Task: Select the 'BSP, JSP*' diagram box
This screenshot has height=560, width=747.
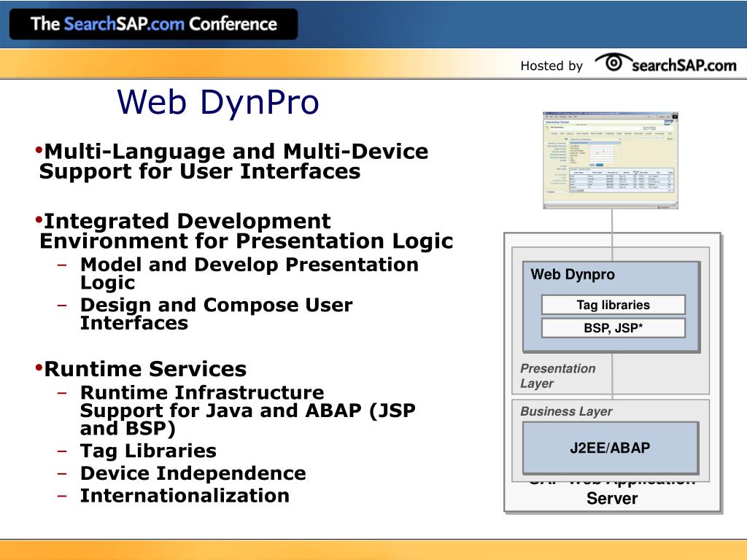Action: coord(613,327)
